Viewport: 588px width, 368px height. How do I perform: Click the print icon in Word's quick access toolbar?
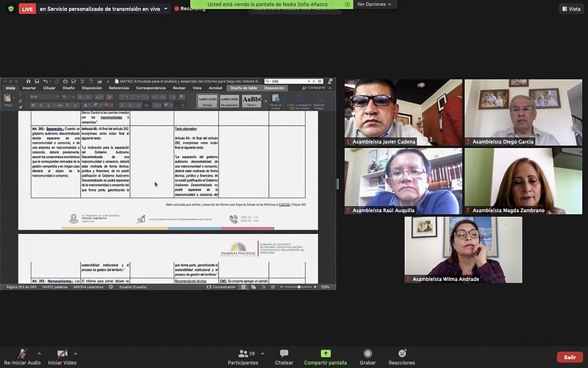point(65,81)
